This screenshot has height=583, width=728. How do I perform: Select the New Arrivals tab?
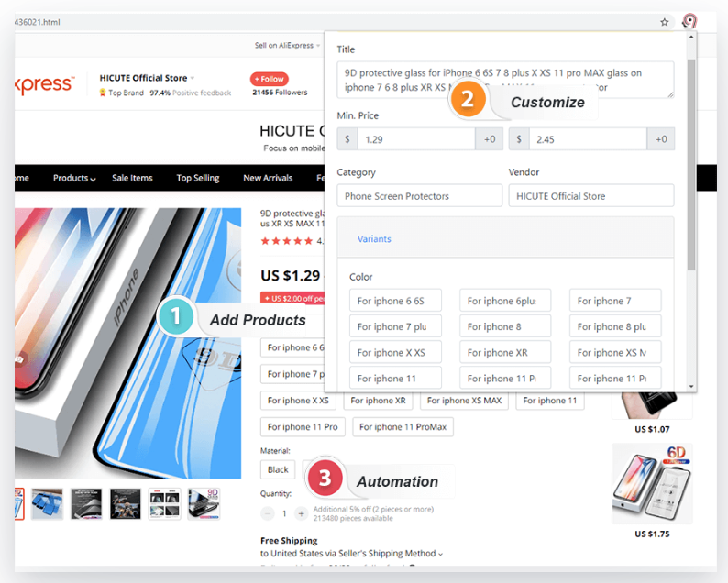[x=268, y=178]
